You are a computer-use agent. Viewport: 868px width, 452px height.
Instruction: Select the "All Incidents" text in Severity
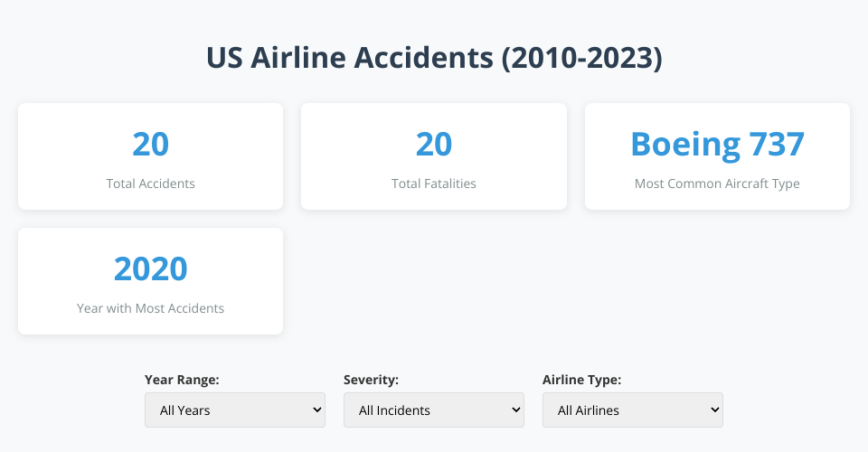point(394,410)
